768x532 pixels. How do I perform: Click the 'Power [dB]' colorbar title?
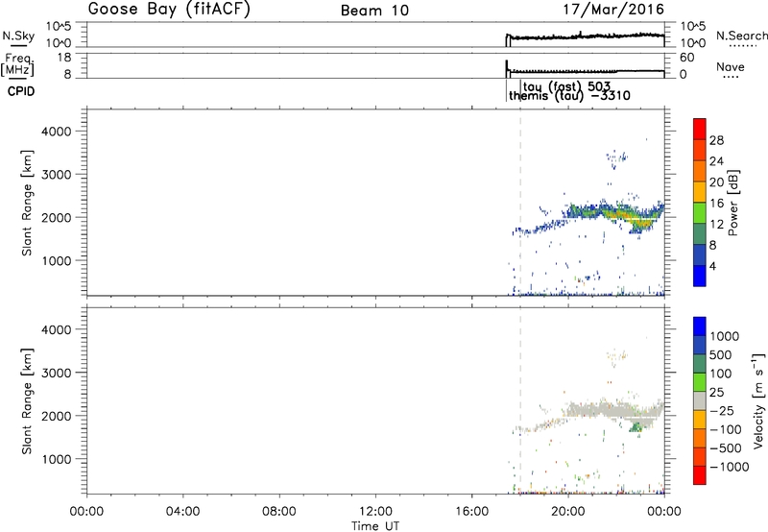pyautogui.click(x=733, y=203)
